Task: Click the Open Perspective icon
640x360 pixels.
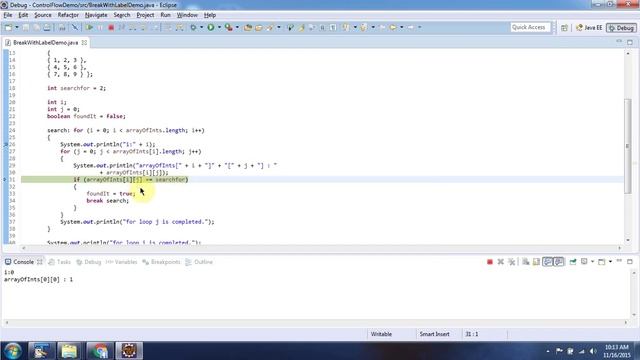Action: 564,28
